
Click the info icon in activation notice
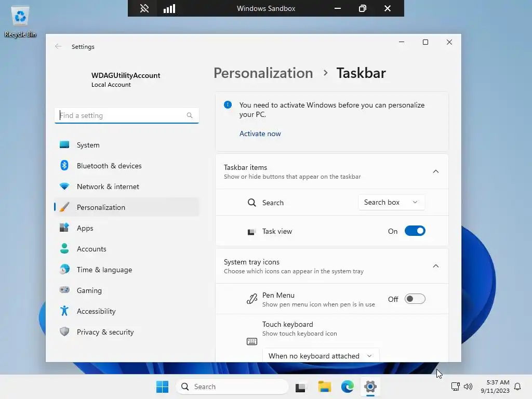[x=228, y=105]
